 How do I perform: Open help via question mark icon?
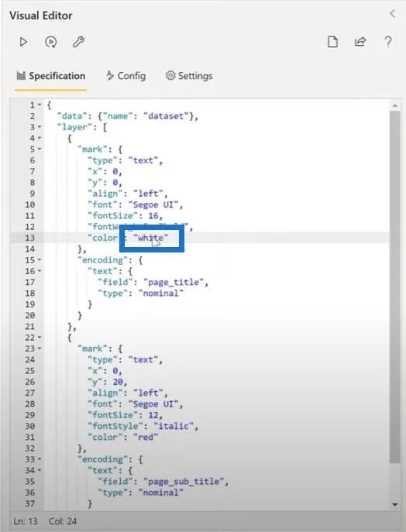(388, 42)
